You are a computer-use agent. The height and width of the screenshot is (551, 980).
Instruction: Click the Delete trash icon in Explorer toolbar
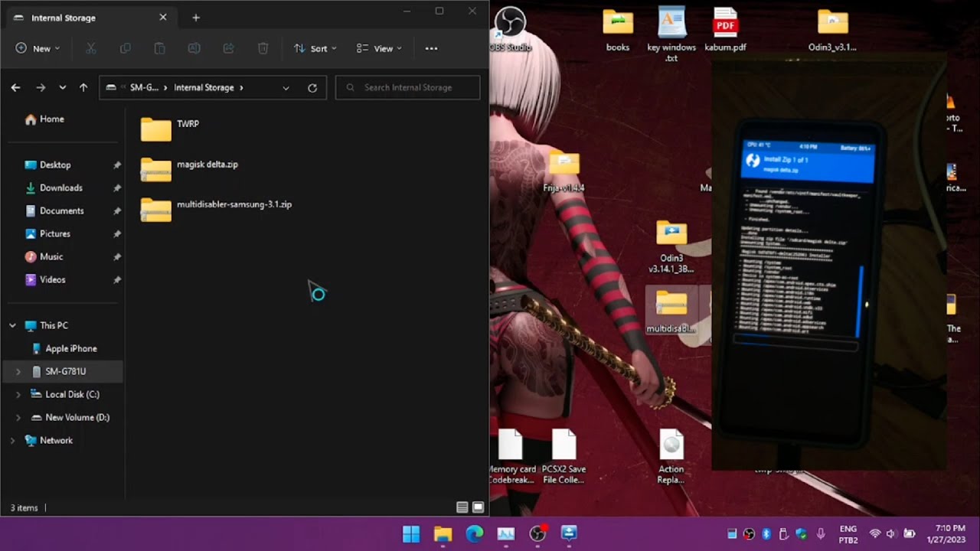coord(263,48)
